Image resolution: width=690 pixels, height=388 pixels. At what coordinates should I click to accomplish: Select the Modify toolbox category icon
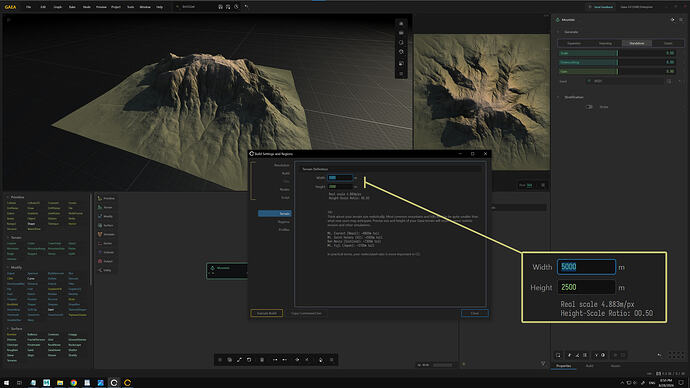pyautogui.click(x=100, y=216)
